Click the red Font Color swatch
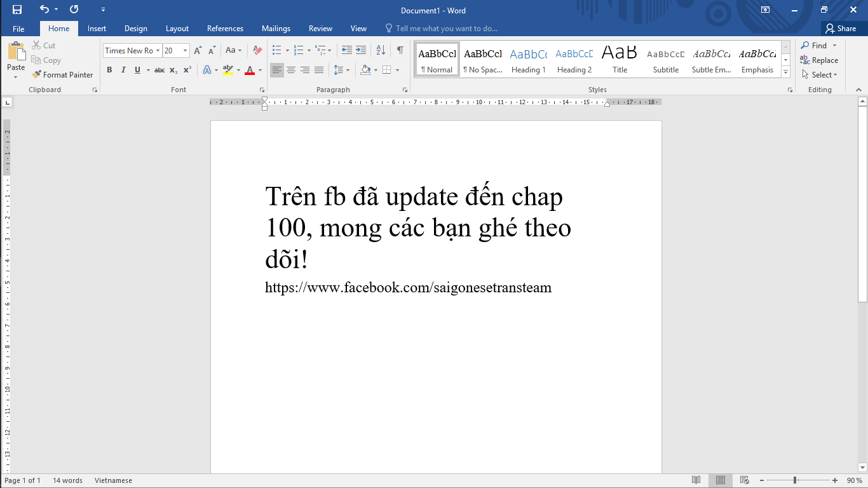The image size is (868, 488). (250, 71)
